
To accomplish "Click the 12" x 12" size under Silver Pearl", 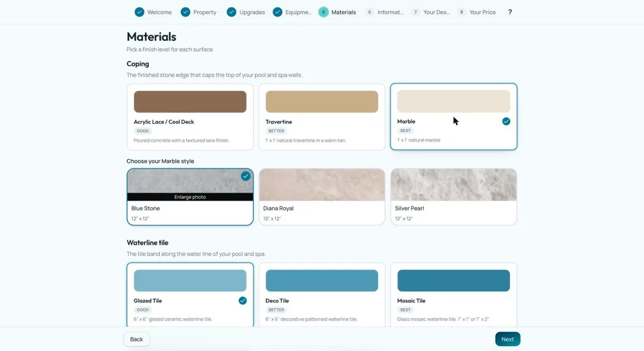I will [x=404, y=219].
